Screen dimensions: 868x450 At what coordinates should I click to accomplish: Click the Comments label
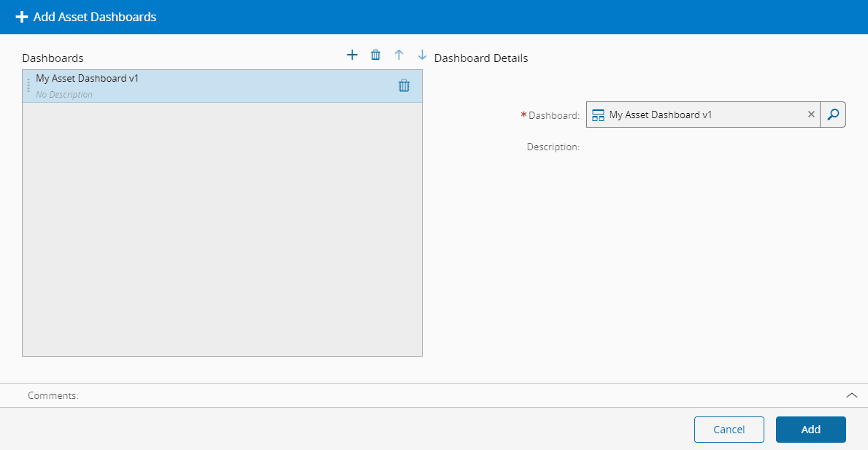[x=53, y=395]
